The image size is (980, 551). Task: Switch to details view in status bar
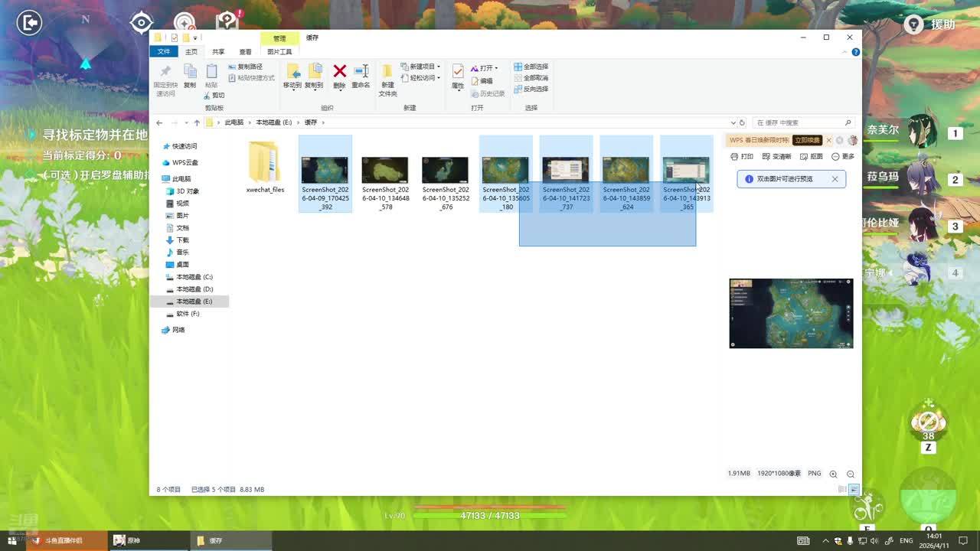(x=843, y=489)
